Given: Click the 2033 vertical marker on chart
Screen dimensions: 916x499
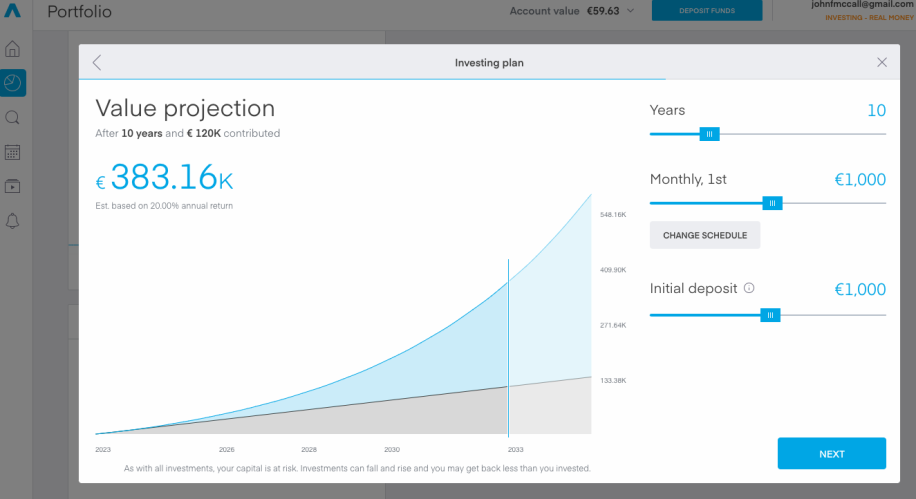Looking at the screenshot, I should [x=508, y=348].
